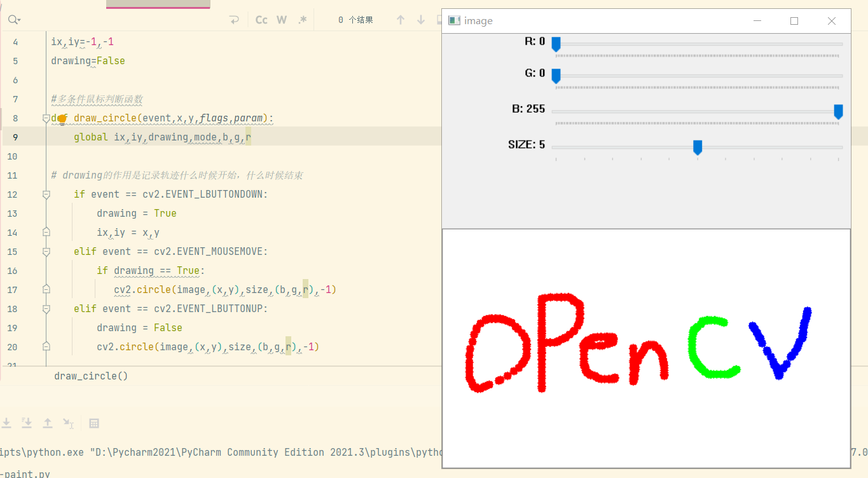Click the fold end marker on line 20

(46, 347)
